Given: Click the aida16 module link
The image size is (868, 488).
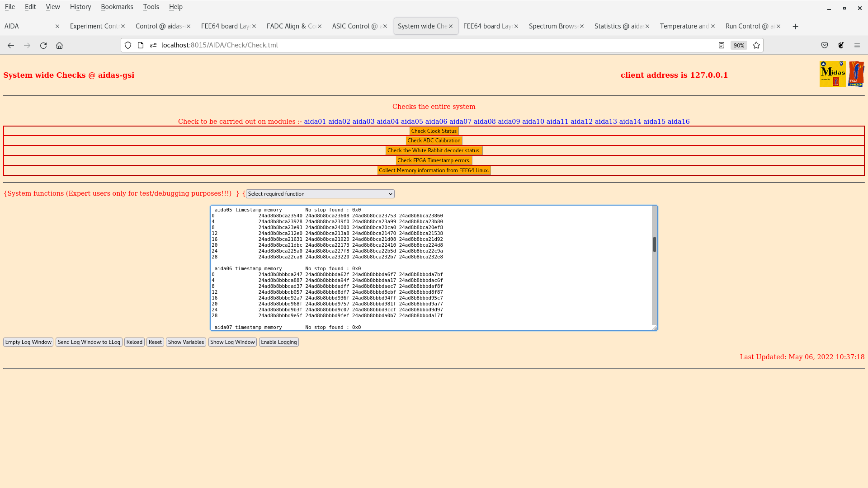Looking at the screenshot, I should 679,122.
